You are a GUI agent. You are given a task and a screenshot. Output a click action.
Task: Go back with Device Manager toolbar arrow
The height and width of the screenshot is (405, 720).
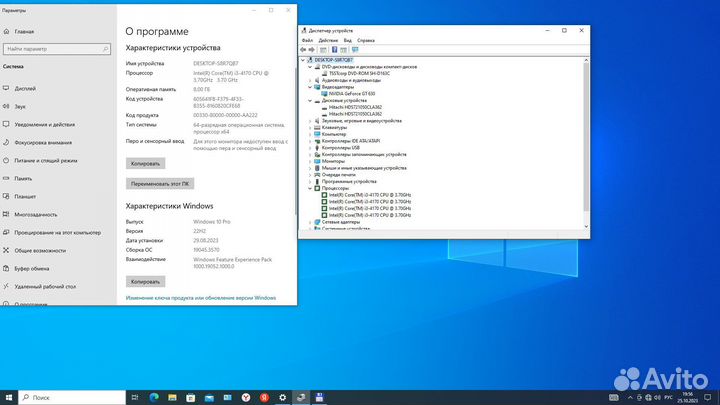click(303, 50)
